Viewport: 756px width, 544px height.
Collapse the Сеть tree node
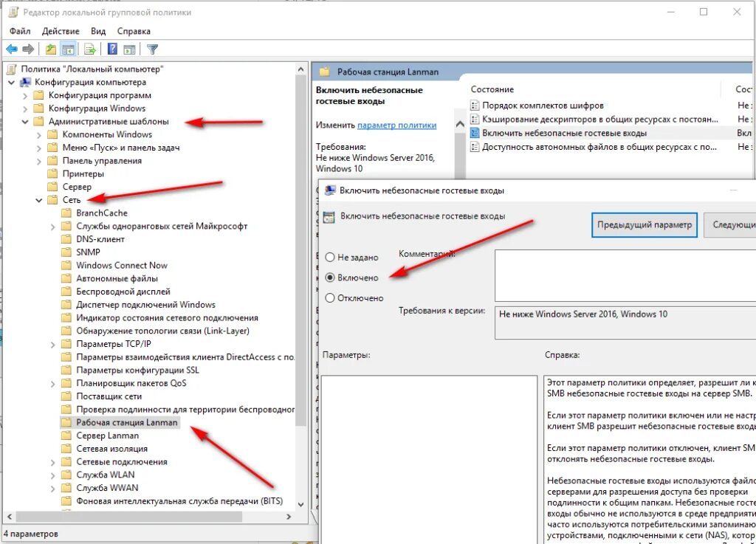coord(39,200)
